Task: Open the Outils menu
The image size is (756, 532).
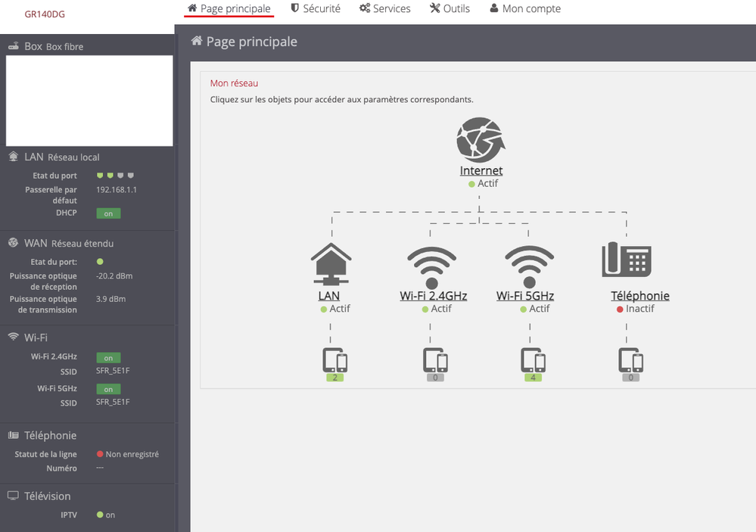Action: point(450,9)
